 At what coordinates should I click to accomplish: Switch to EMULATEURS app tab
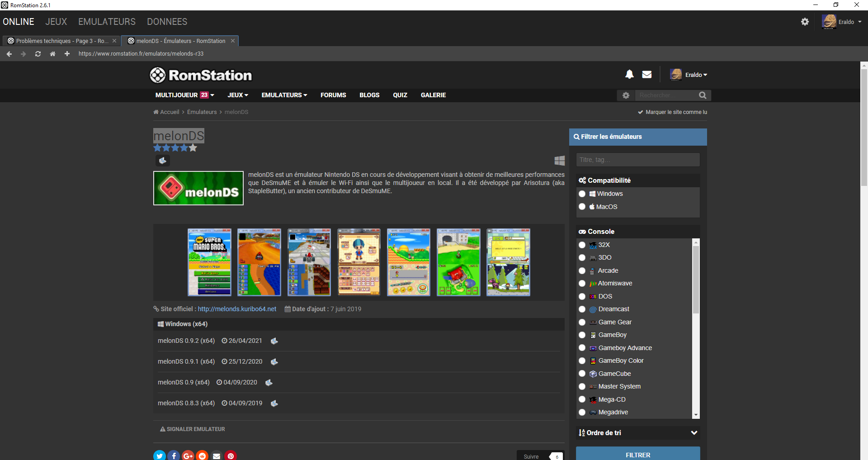coord(107,22)
